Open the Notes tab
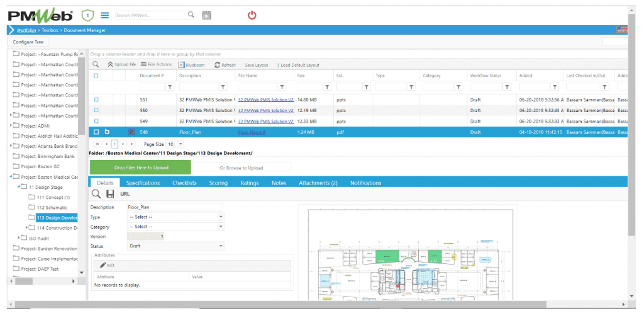This screenshot has width=644, height=318. 279,183
